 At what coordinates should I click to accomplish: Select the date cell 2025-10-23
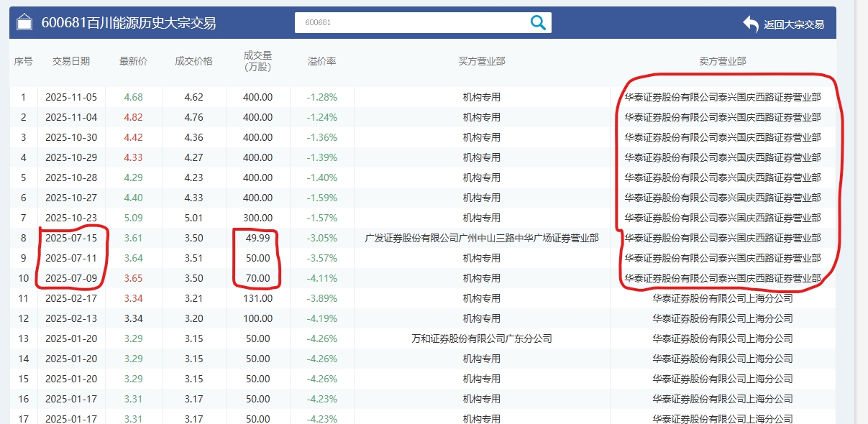tap(70, 218)
